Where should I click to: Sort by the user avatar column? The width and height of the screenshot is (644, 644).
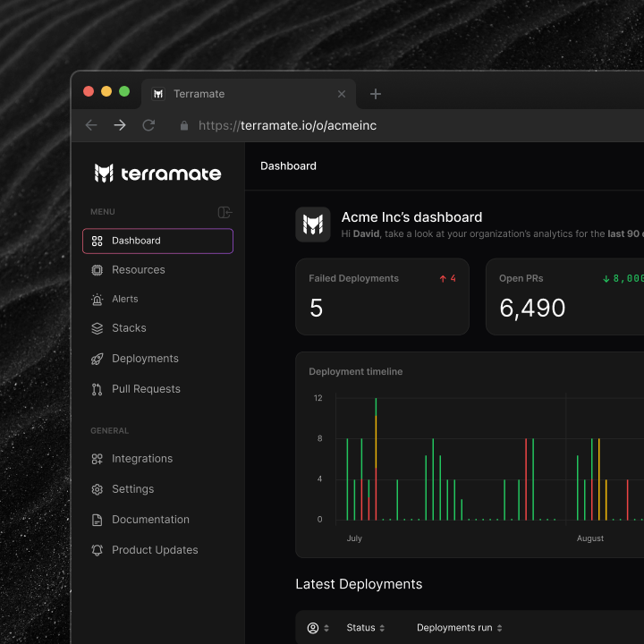[318, 628]
